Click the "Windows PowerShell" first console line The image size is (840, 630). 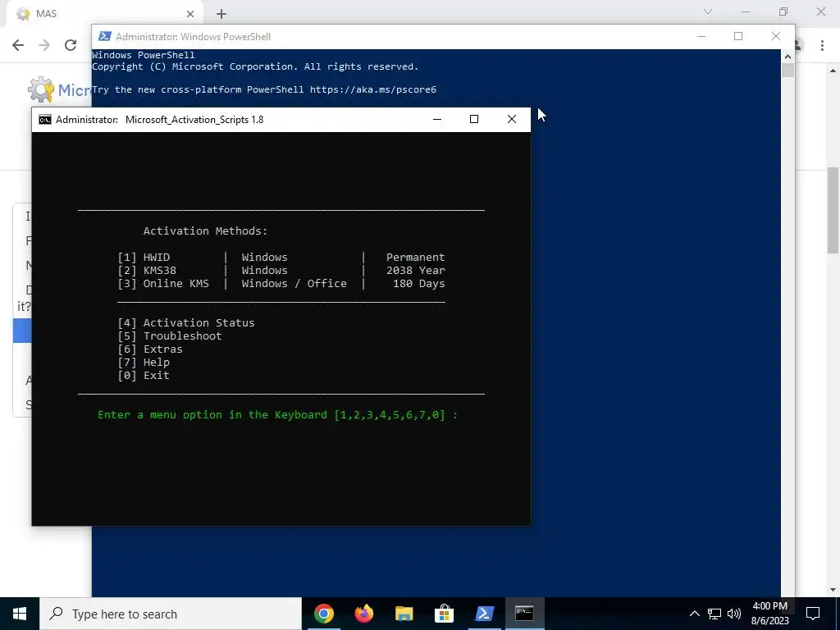[144, 55]
